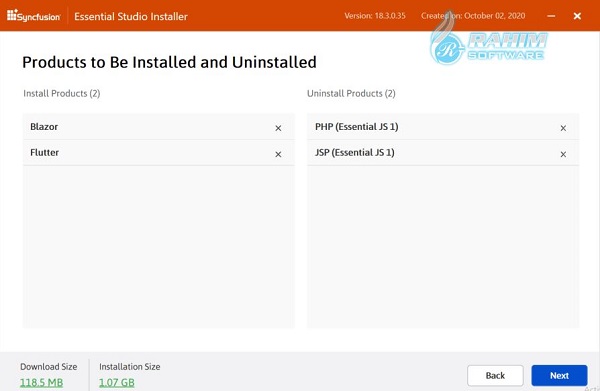Open the 118.5 MB download size link
The image size is (600, 391).
coord(41,382)
